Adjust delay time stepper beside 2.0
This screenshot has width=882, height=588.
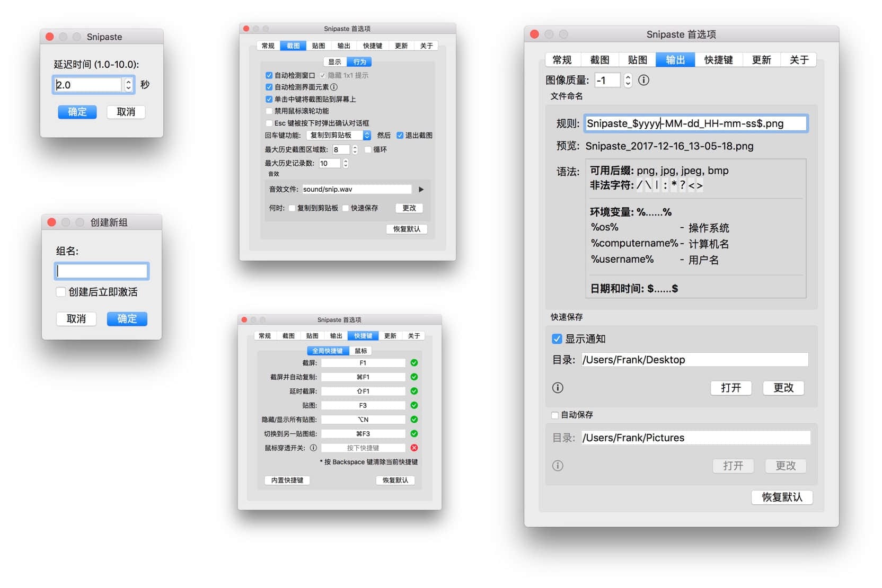(128, 85)
